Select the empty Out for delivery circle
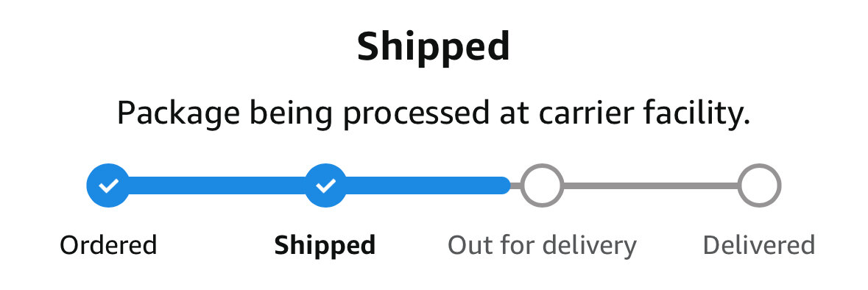The image size is (868, 290). click(542, 185)
